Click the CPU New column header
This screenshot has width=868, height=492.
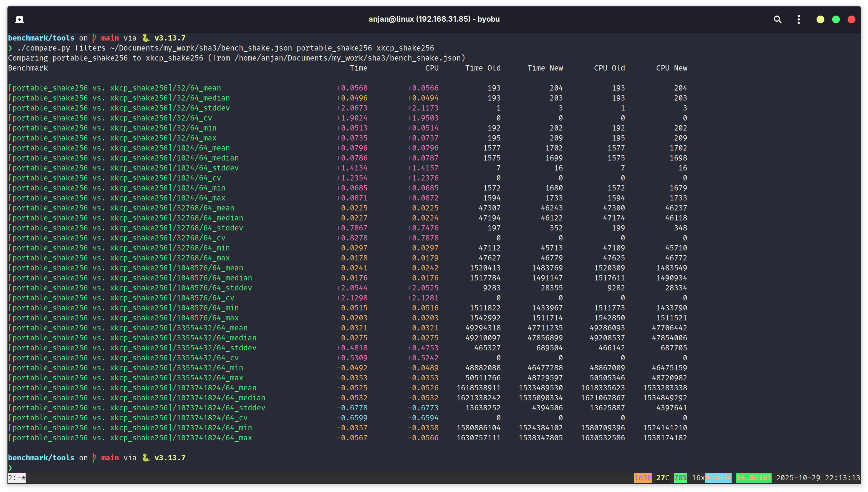coord(671,68)
